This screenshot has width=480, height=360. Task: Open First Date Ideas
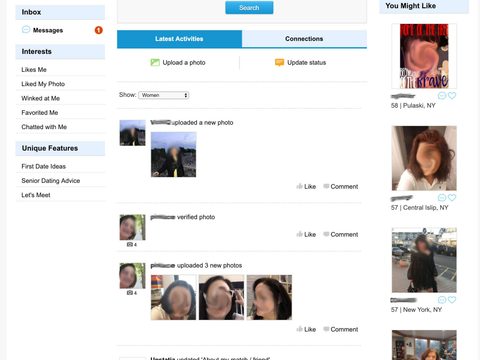pyautogui.click(x=43, y=166)
